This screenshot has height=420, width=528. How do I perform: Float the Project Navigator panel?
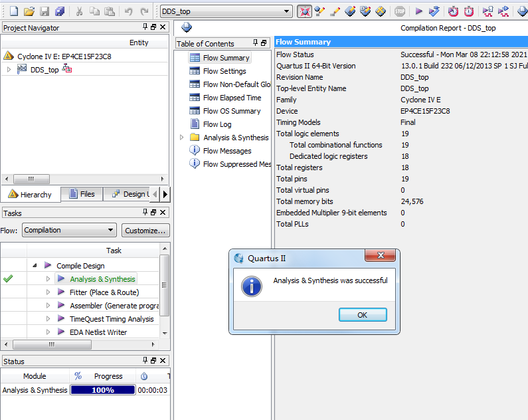[153, 27]
